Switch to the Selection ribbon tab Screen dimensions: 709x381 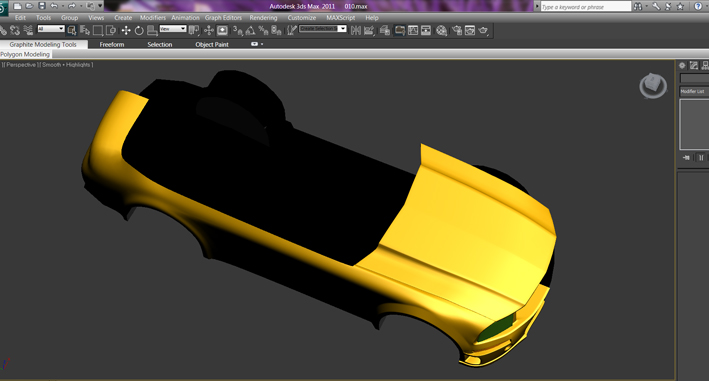coord(160,44)
